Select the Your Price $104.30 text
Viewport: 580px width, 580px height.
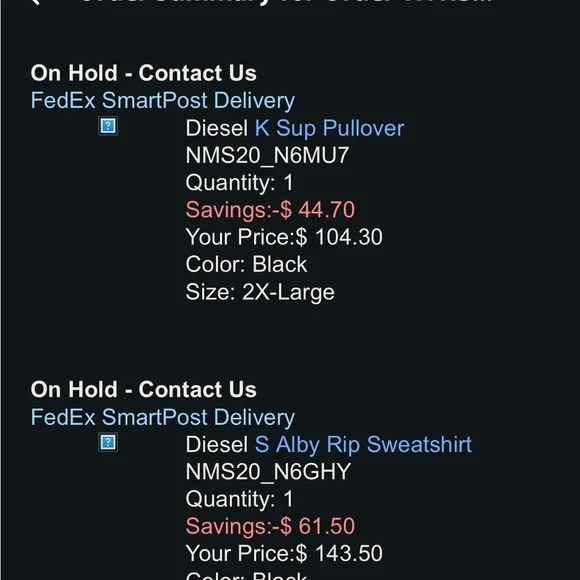coord(284,237)
